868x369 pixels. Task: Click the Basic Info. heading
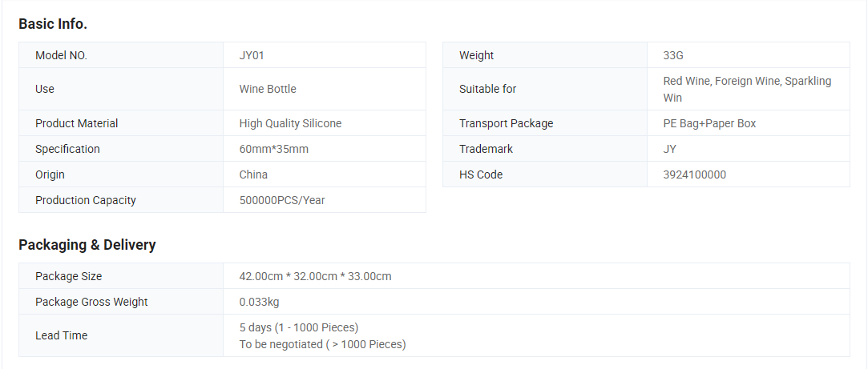[x=53, y=24]
